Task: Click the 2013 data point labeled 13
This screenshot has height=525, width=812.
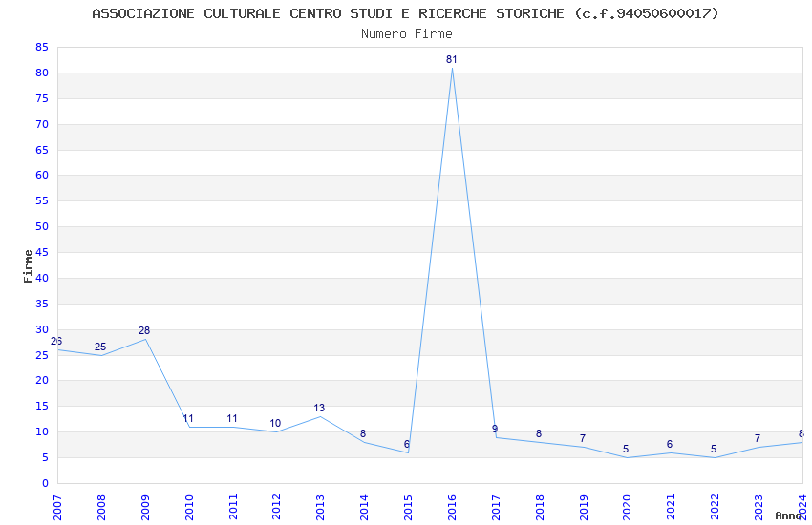Action: (x=321, y=416)
